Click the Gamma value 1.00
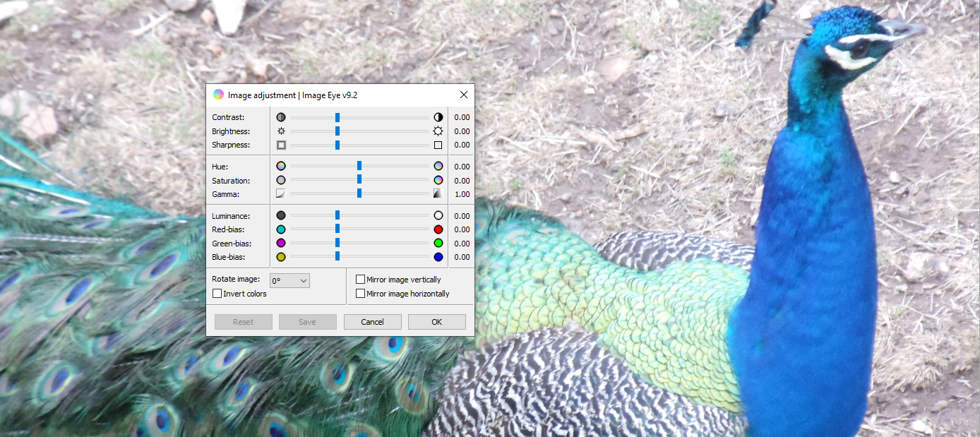Viewport: 980px width, 437px height. click(x=462, y=194)
